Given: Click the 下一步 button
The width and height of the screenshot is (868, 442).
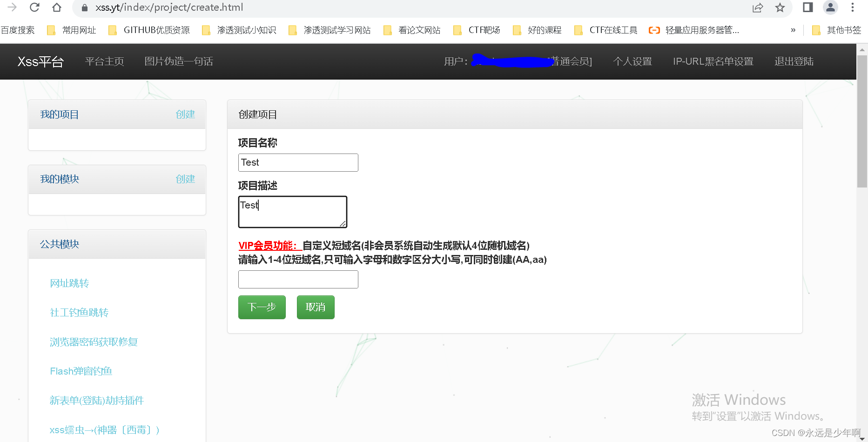Looking at the screenshot, I should [262, 307].
